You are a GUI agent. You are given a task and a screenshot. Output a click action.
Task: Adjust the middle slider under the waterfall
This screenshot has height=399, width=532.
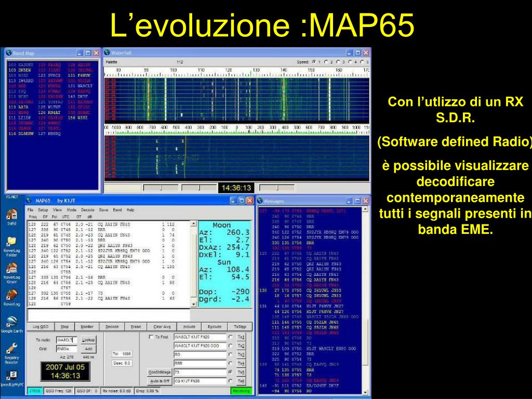199,188
